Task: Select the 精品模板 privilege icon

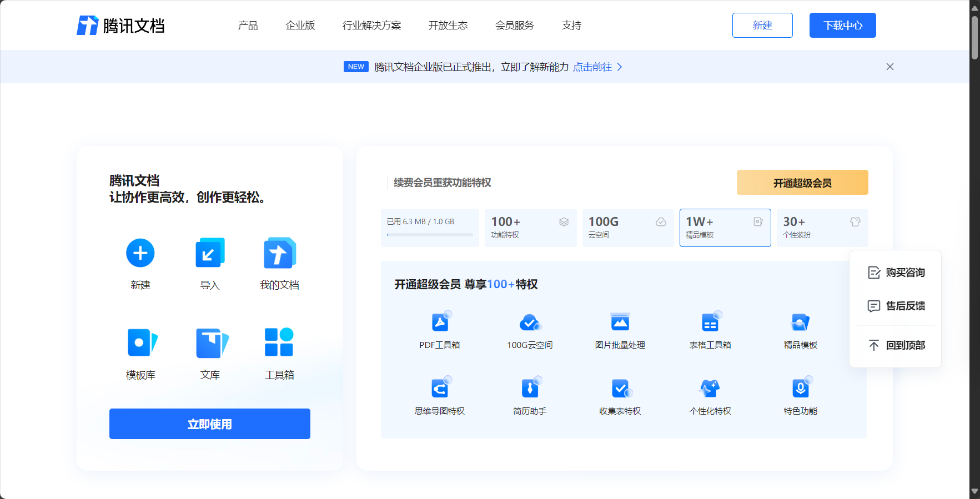Action: point(800,322)
